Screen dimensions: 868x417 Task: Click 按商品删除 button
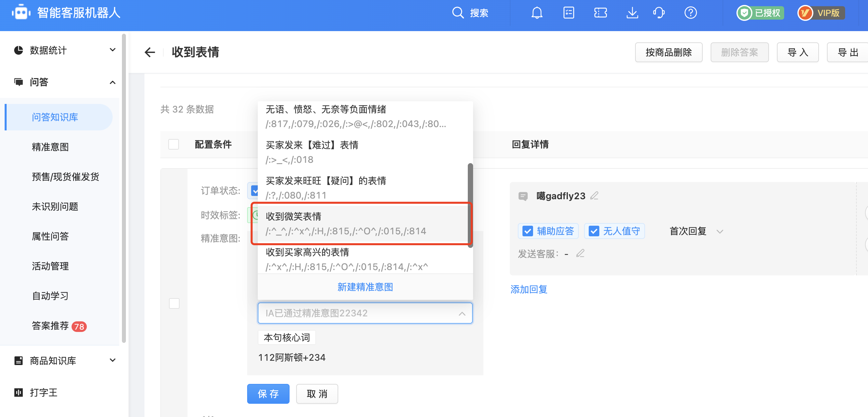(x=669, y=52)
